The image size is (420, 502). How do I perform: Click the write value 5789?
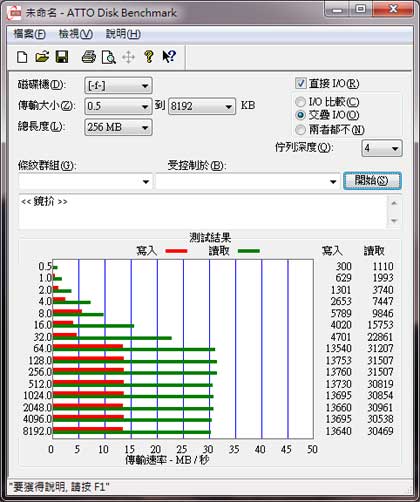click(341, 313)
